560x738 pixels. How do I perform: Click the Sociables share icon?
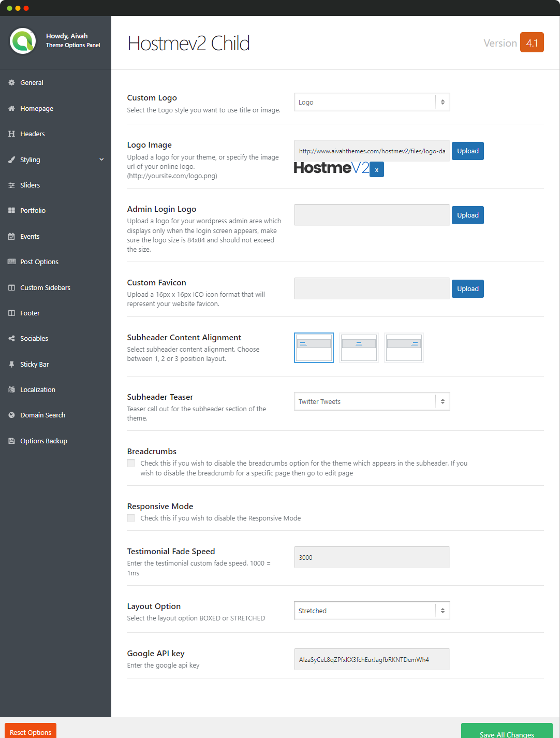click(11, 339)
